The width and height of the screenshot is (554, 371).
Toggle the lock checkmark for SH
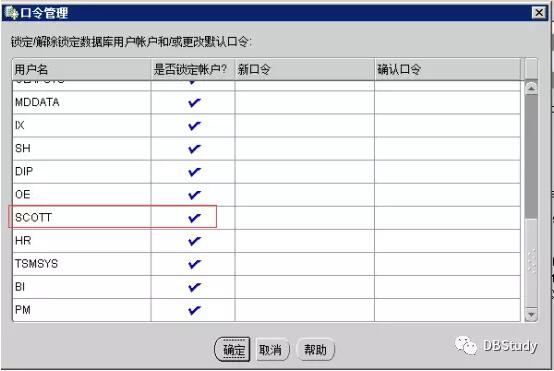pos(194,149)
